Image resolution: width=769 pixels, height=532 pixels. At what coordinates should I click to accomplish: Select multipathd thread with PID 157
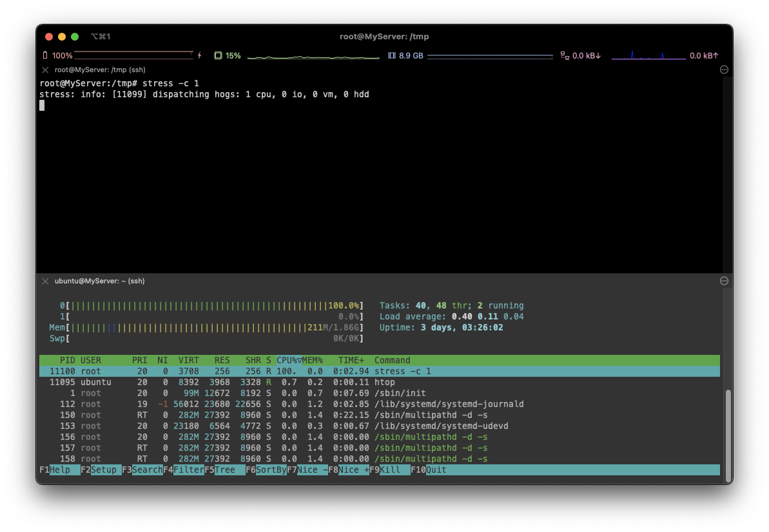pos(380,448)
